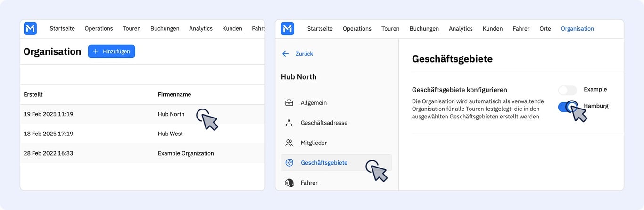Select the Organisation menu item in right window
644x210 pixels.
577,29
